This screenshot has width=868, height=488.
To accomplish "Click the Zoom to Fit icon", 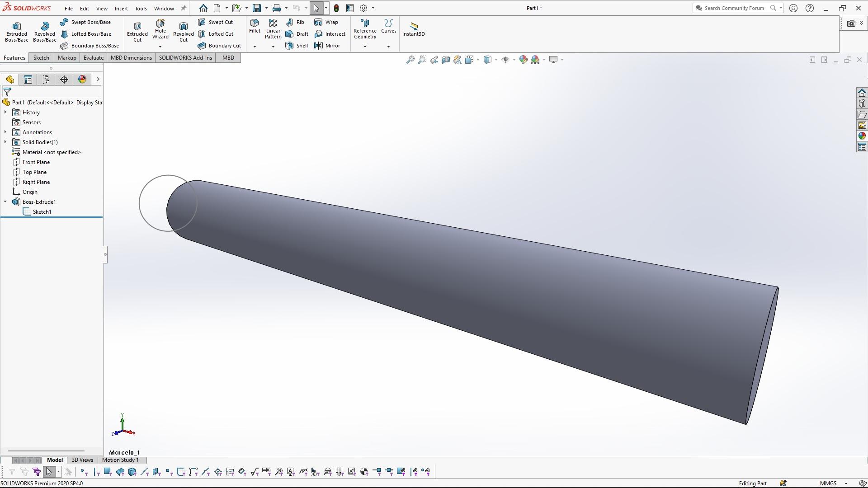I will coord(410,60).
